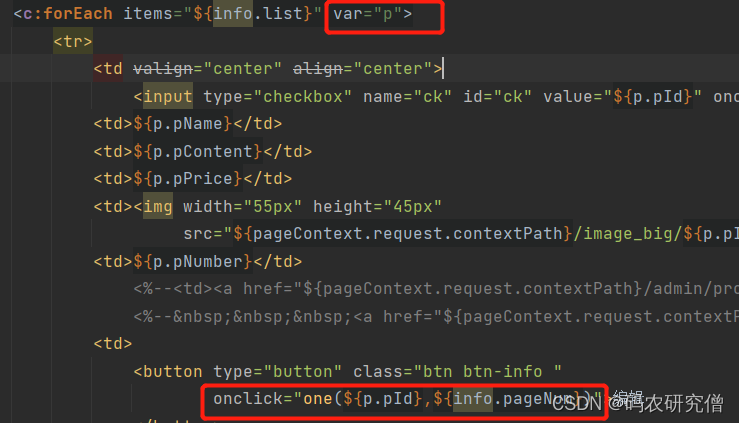Click pageContext.request.contextPath in src attribute

click(x=408, y=234)
